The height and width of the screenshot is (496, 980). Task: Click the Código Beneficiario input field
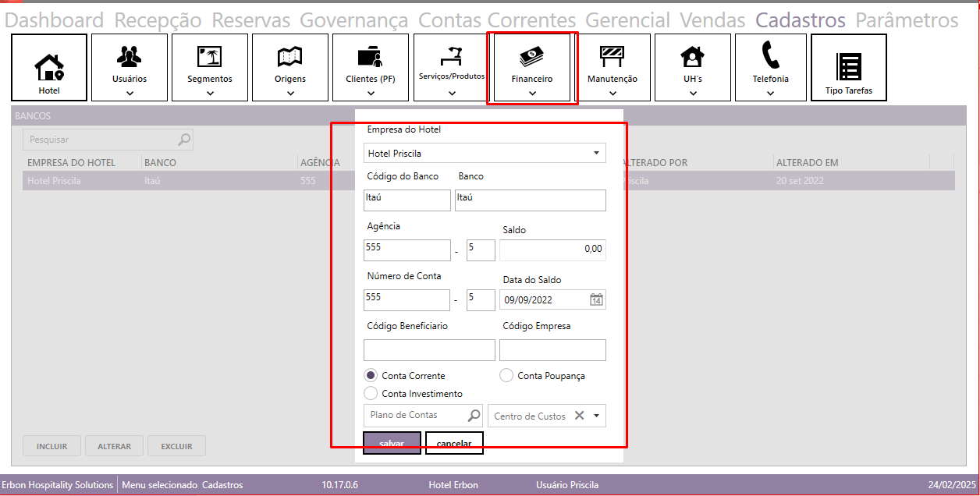click(429, 350)
